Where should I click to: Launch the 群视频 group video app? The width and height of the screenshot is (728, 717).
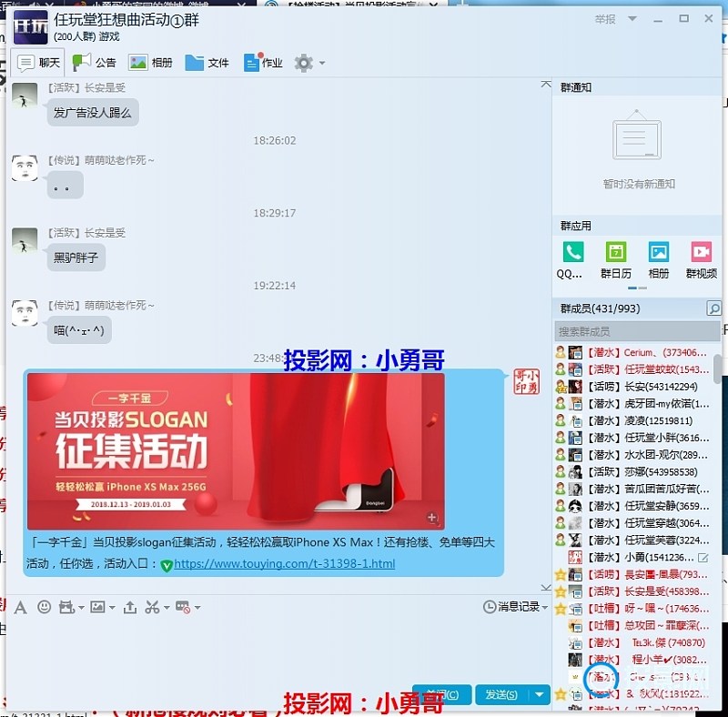pos(701,252)
